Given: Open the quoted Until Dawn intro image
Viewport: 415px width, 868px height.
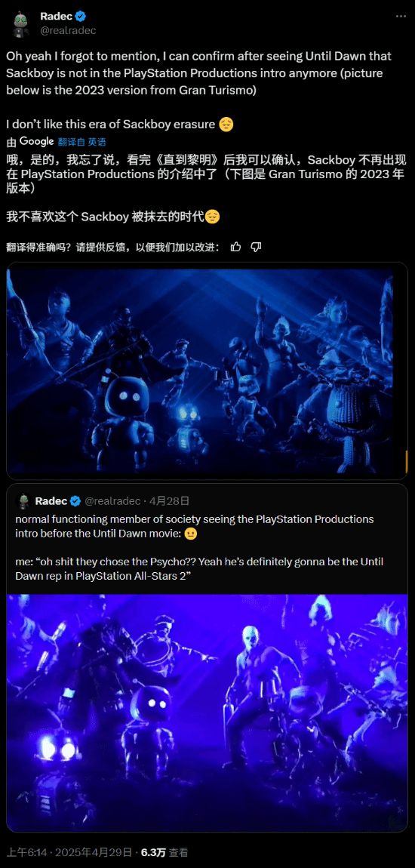Looking at the screenshot, I should 207,713.
